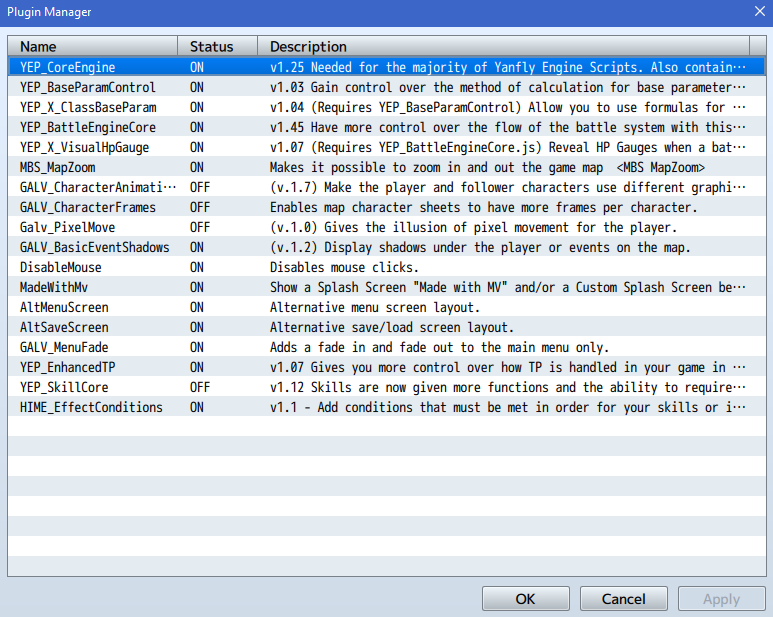Click the Cancel button
The image size is (773, 617).
pos(624,599)
